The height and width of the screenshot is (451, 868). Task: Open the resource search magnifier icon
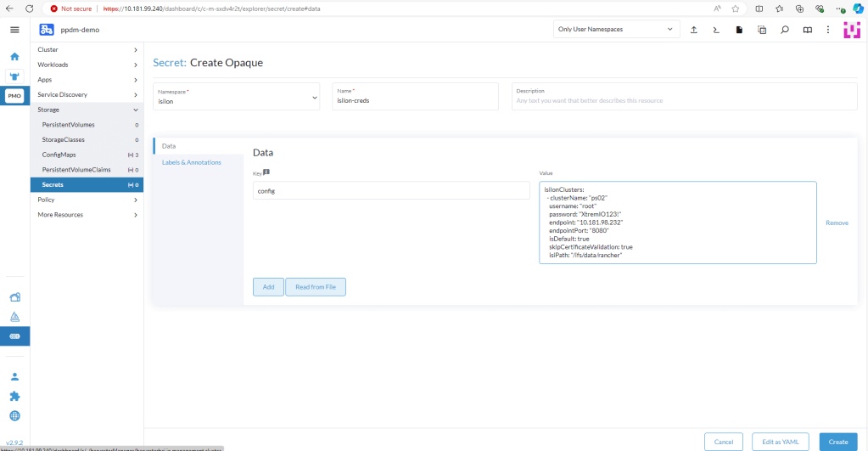(x=784, y=30)
